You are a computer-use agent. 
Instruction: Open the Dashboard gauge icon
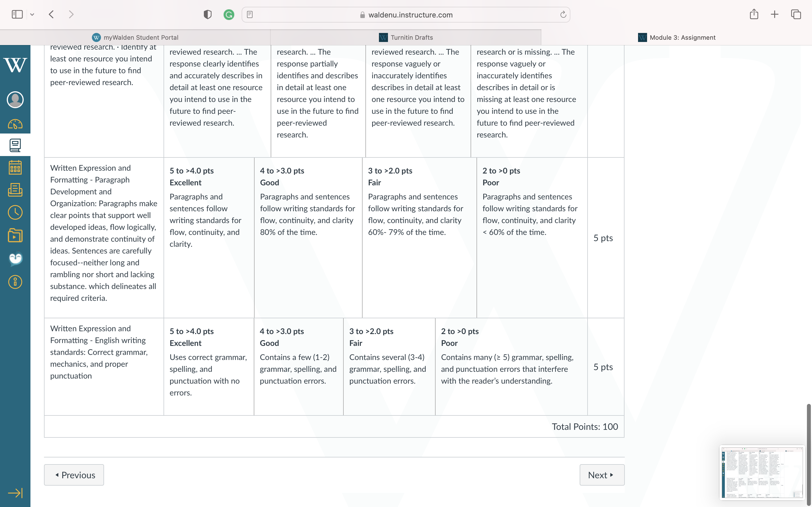click(15, 124)
